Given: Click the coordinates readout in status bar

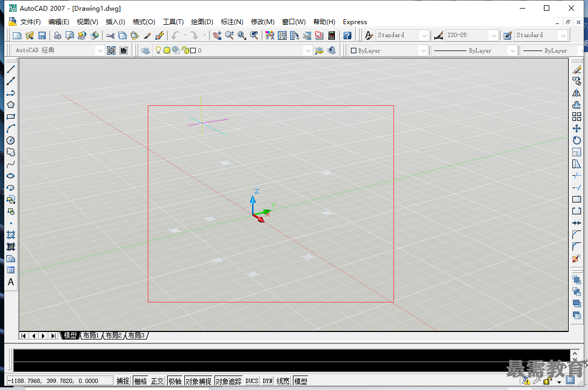Looking at the screenshot, I should (60, 381).
